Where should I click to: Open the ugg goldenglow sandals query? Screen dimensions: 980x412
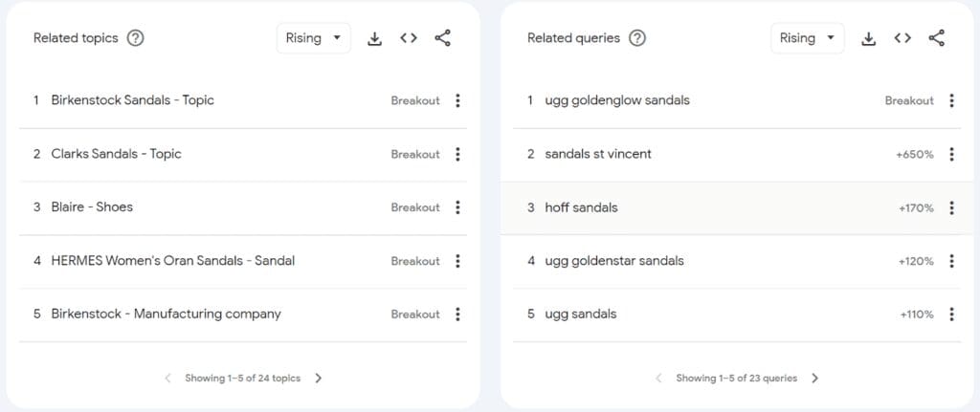click(617, 100)
